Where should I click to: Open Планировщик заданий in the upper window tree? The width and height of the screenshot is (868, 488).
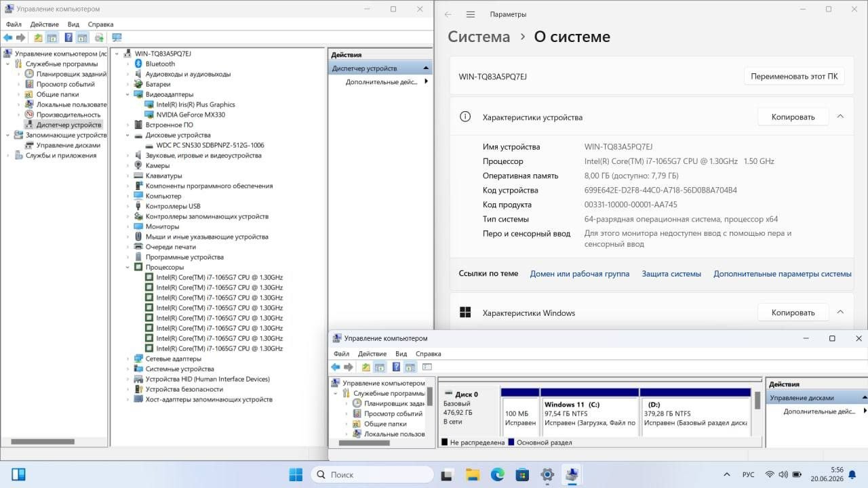pos(71,74)
